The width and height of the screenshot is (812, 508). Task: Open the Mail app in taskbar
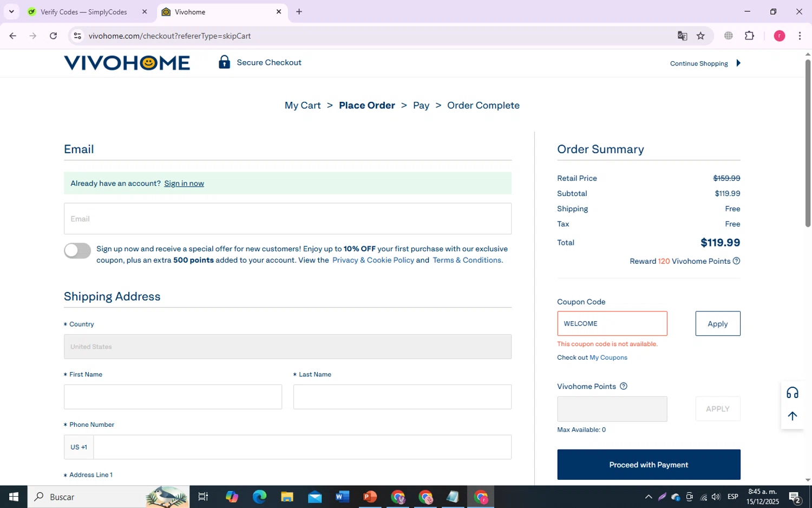[x=315, y=497]
